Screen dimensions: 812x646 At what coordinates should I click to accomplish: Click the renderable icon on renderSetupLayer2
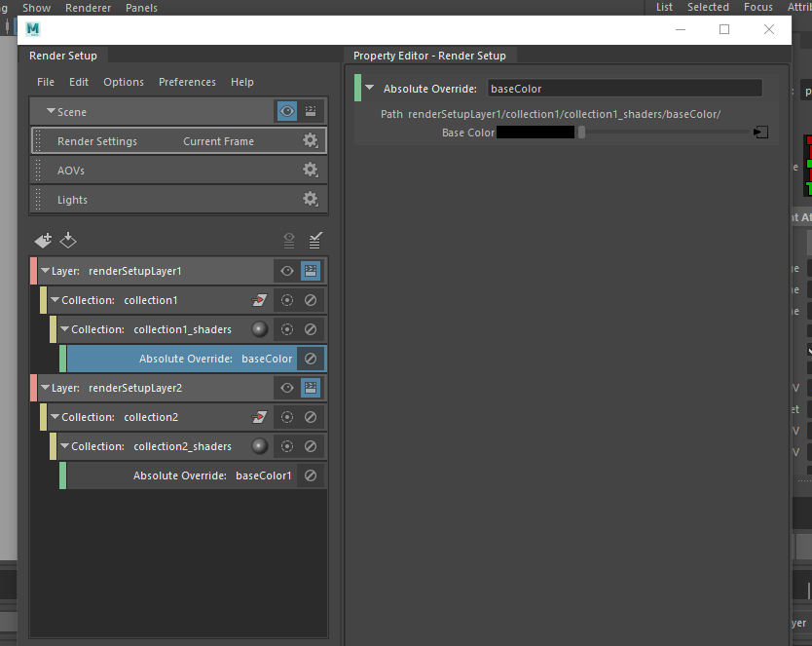click(310, 388)
